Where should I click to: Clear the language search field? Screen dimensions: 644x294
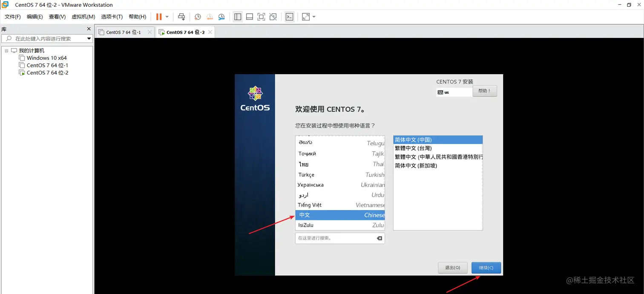(379, 238)
